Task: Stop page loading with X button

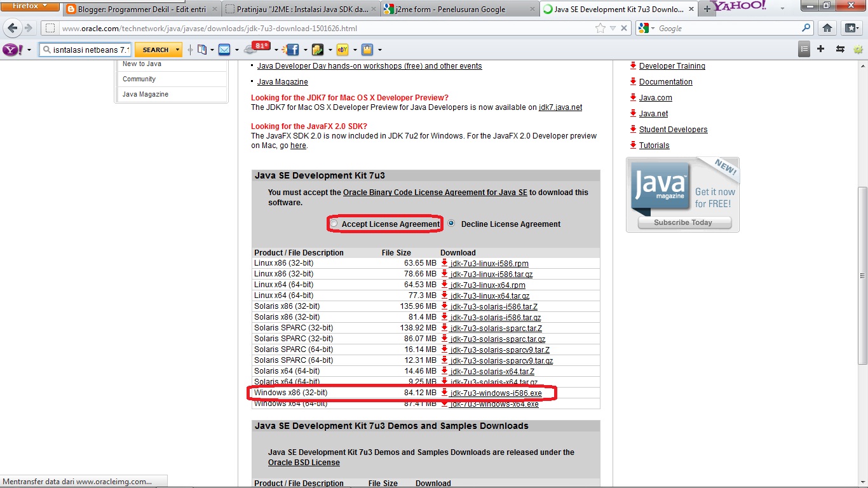Action: click(x=624, y=29)
